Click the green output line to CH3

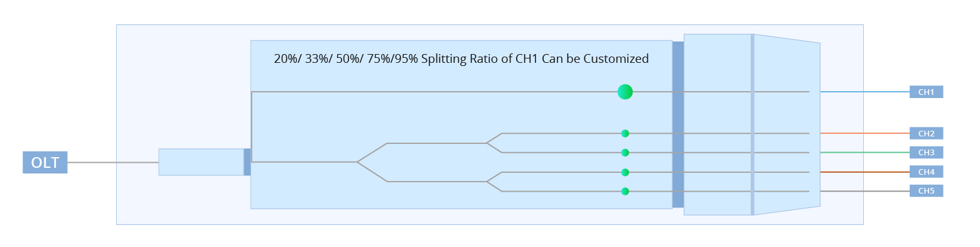point(865,152)
